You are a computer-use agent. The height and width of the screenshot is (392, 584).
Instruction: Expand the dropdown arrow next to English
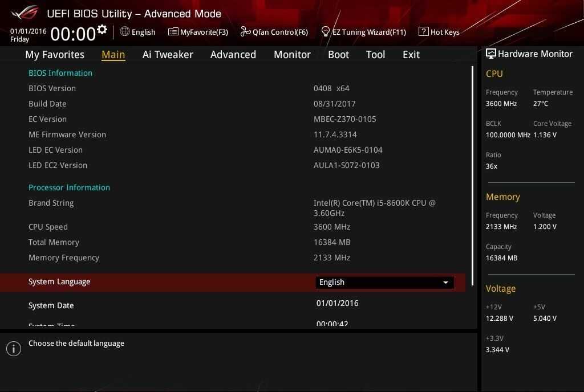tap(445, 282)
